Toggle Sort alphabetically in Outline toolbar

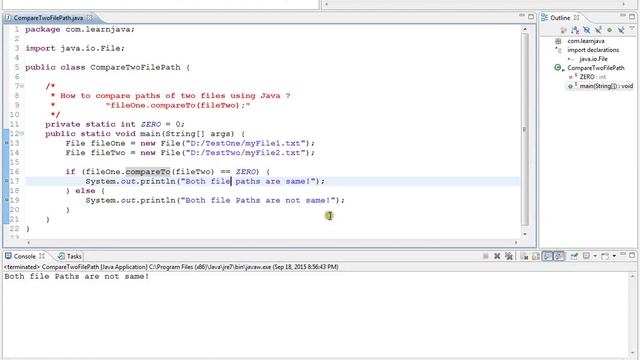(x=575, y=30)
